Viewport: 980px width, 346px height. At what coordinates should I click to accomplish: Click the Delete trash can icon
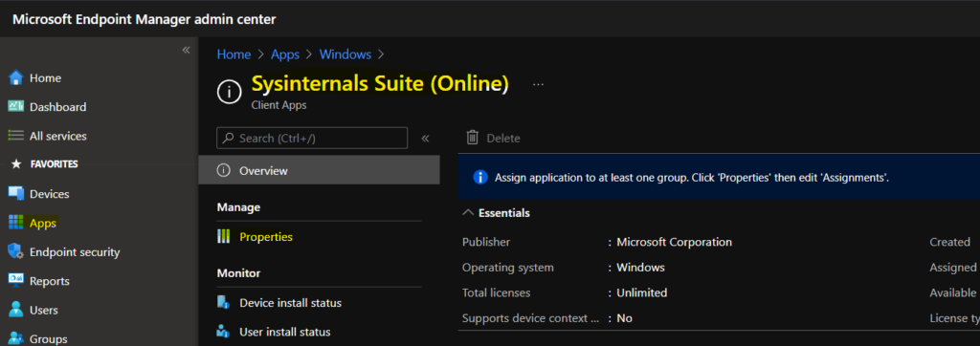point(473,138)
